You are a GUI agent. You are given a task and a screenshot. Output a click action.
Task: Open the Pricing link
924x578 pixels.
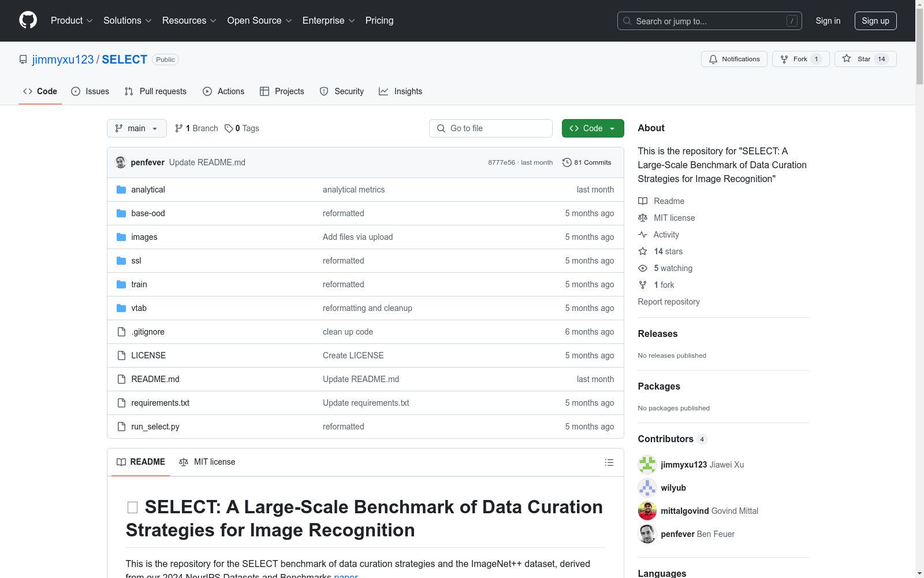tap(379, 20)
